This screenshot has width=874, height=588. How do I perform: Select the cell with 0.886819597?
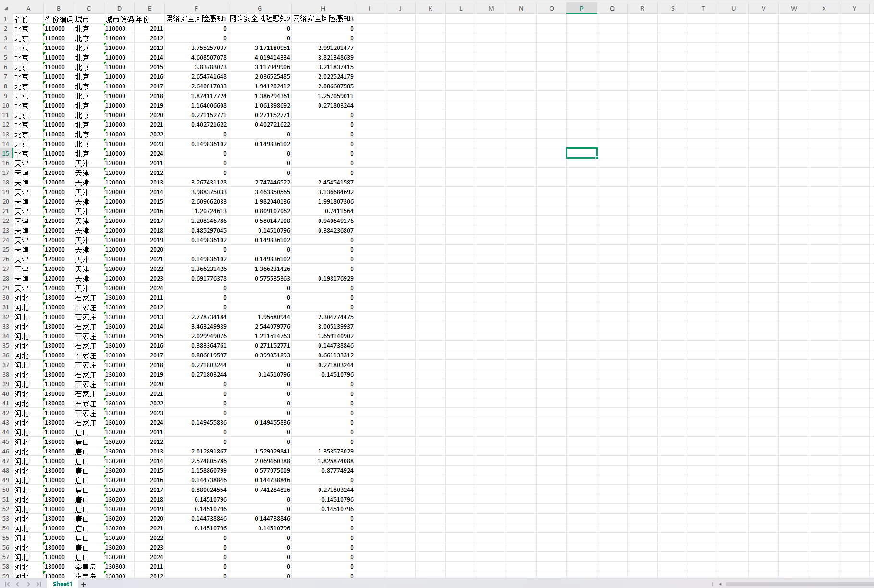(x=196, y=355)
